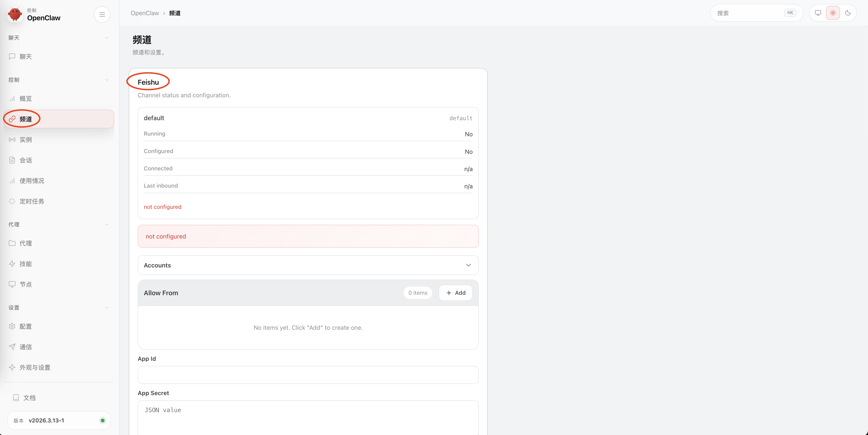This screenshot has width=868, height=435.
Task: Open the 会话 sessions page
Action: click(x=26, y=160)
